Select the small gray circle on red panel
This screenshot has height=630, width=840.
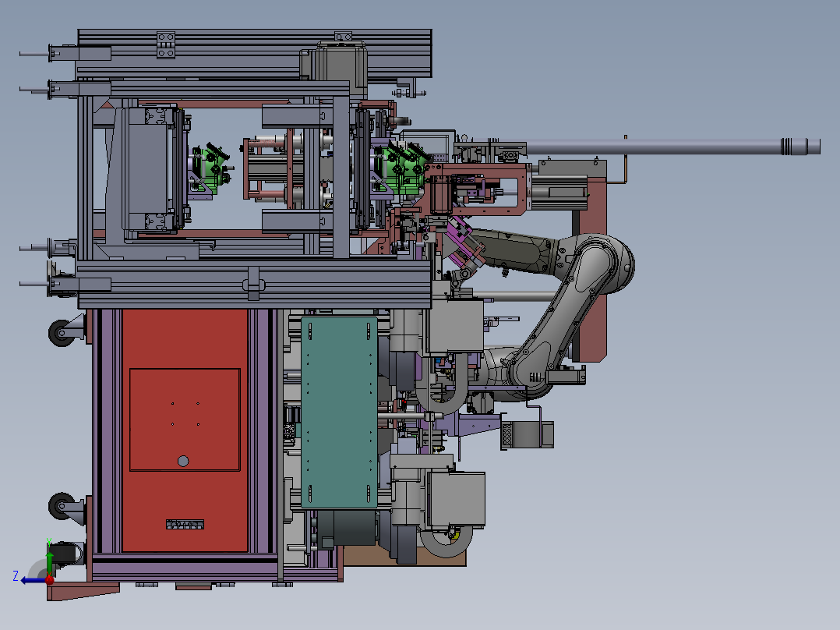click(x=183, y=461)
